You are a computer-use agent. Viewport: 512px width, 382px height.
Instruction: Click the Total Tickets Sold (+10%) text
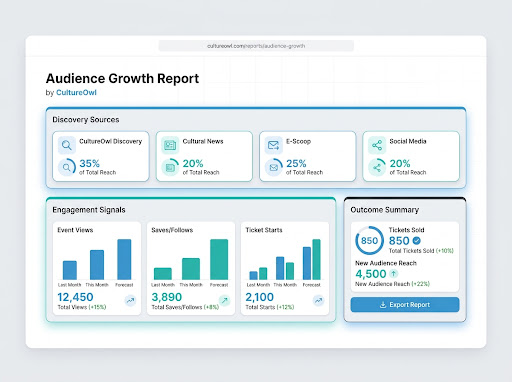[421, 251]
